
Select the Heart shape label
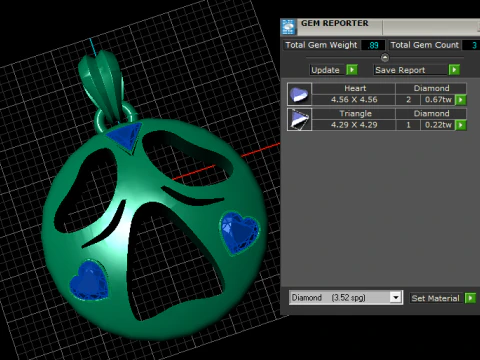pyautogui.click(x=355, y=88)
